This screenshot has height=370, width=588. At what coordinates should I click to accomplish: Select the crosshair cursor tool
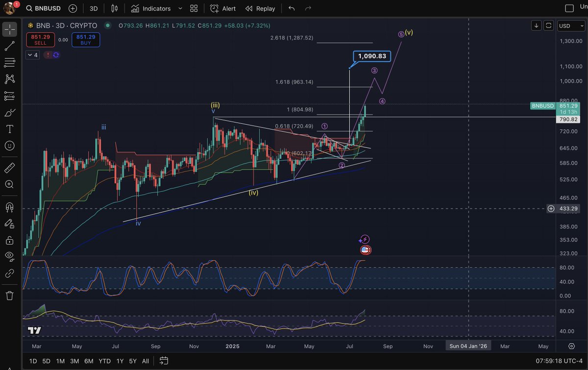(9, 29)
